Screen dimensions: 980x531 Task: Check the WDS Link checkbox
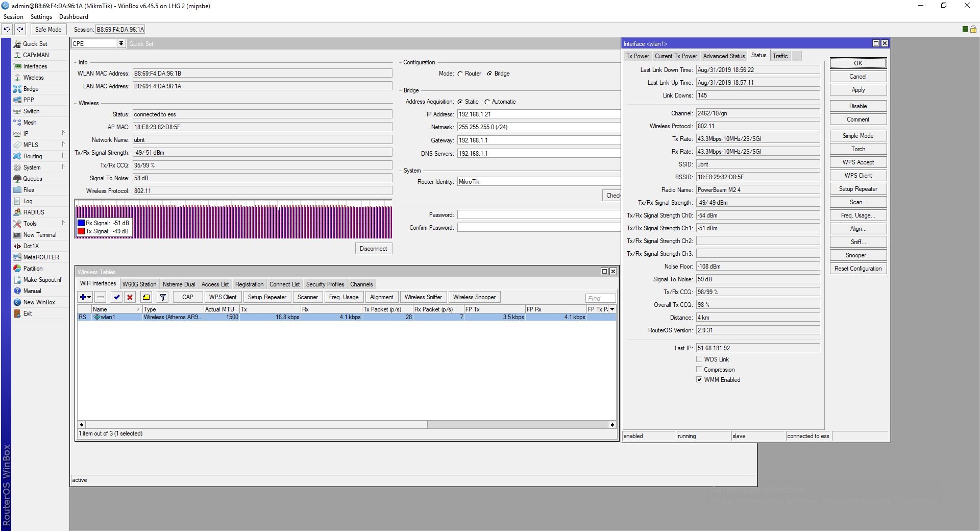(x=699, y=359)
